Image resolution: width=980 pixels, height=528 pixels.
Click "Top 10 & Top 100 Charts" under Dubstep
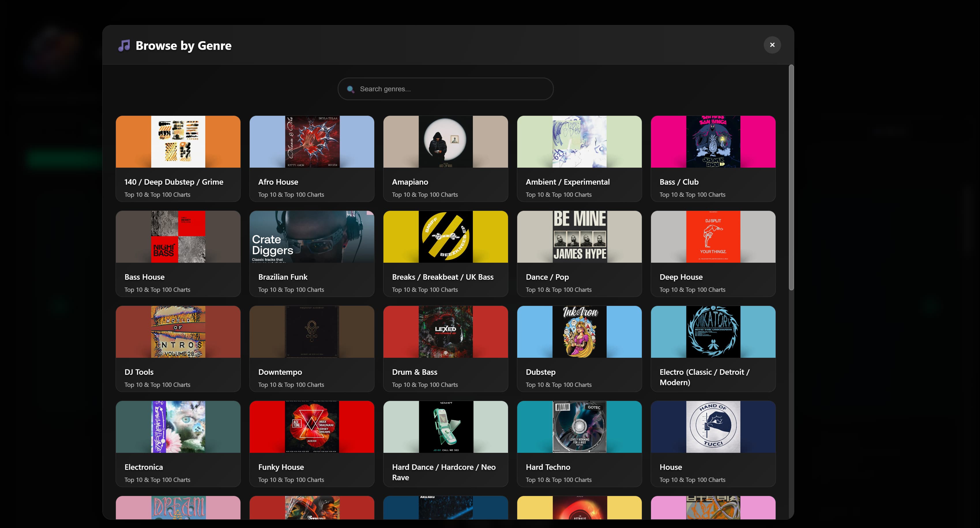click(x=558, y=385)
